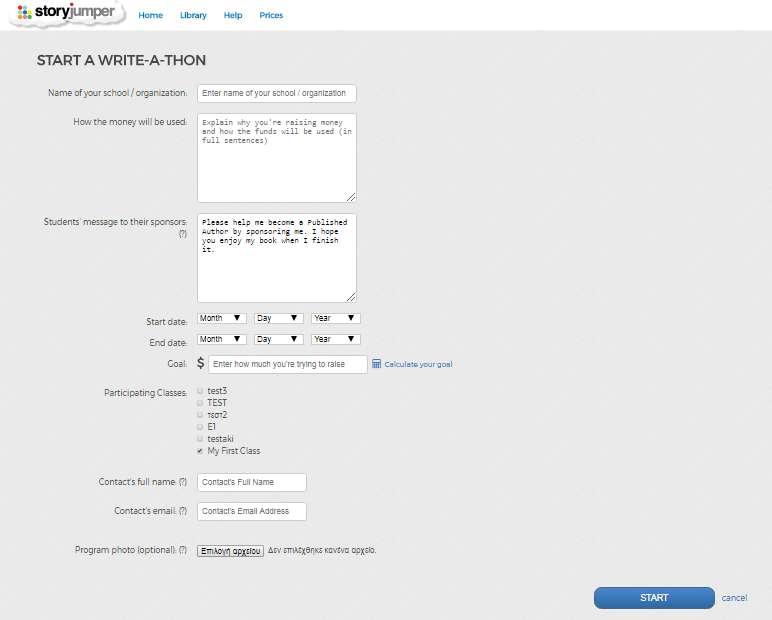This screenshot has width=772, height=620.
Task: Focus the Goal amount input field
Action: (x=288, y=364)
